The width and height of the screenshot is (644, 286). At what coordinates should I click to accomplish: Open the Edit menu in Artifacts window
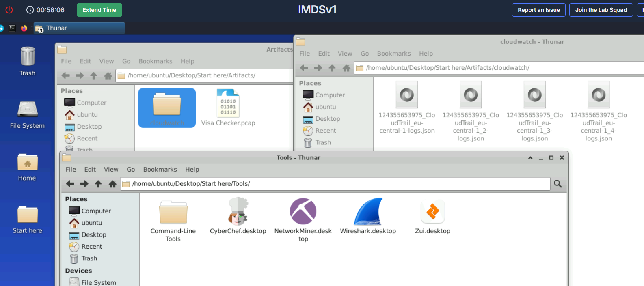(86, 61)
